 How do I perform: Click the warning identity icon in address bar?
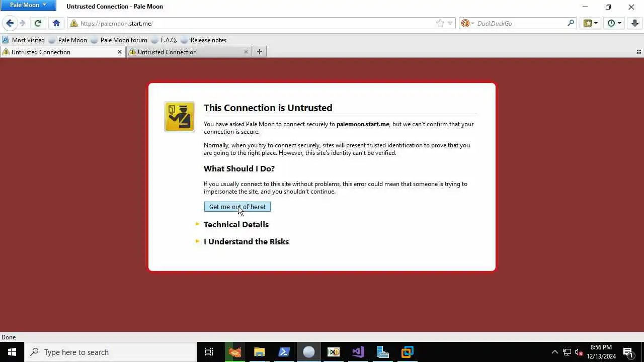[x=74, y=23]
